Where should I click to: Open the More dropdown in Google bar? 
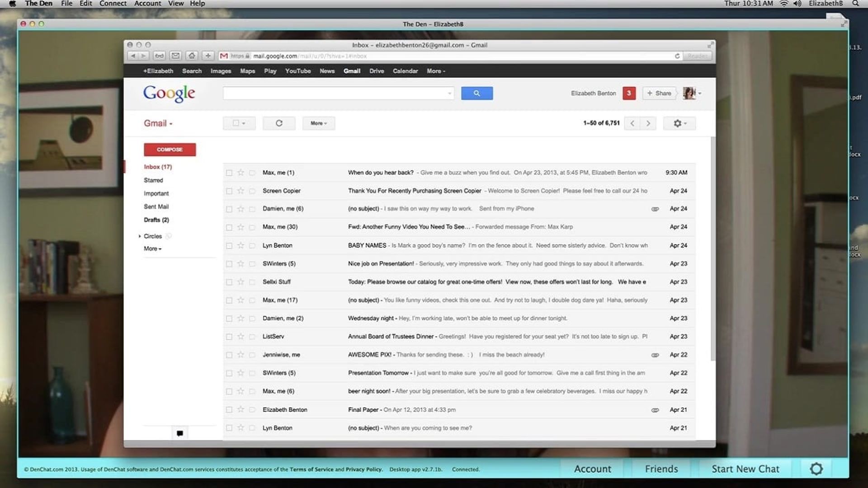point(436,71)
